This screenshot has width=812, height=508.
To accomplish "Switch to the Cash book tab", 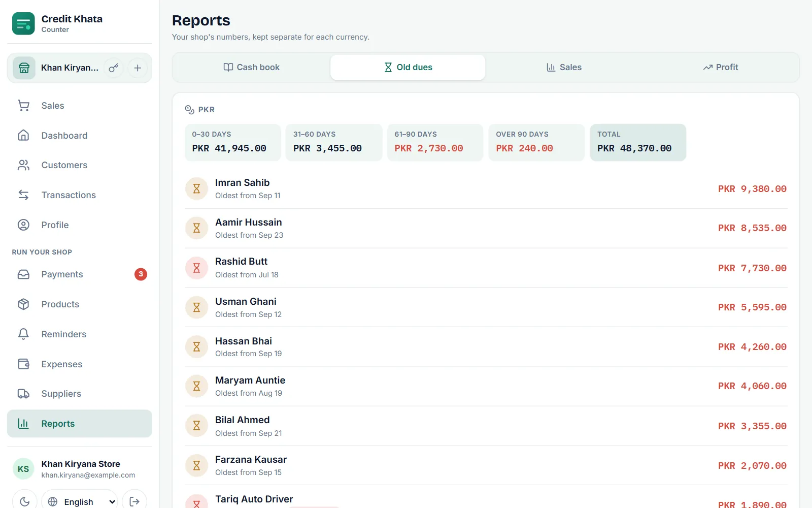I will [252, 67].
